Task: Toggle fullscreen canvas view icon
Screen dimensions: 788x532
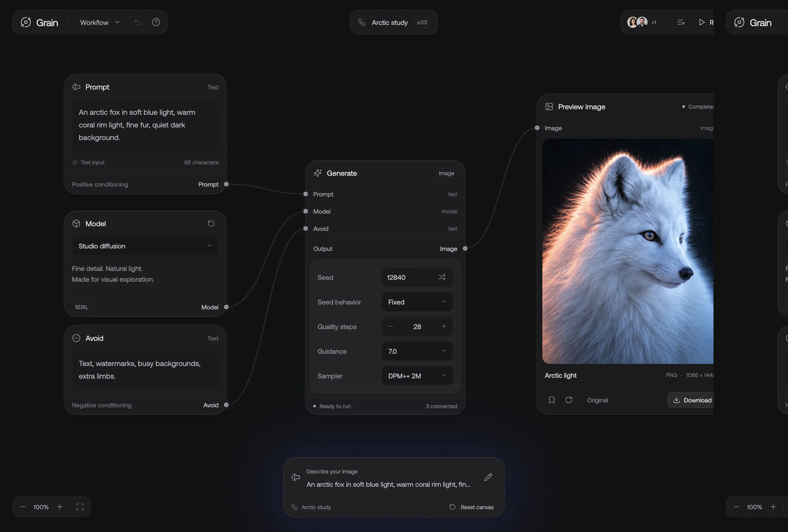Action: tap(80, 507)
